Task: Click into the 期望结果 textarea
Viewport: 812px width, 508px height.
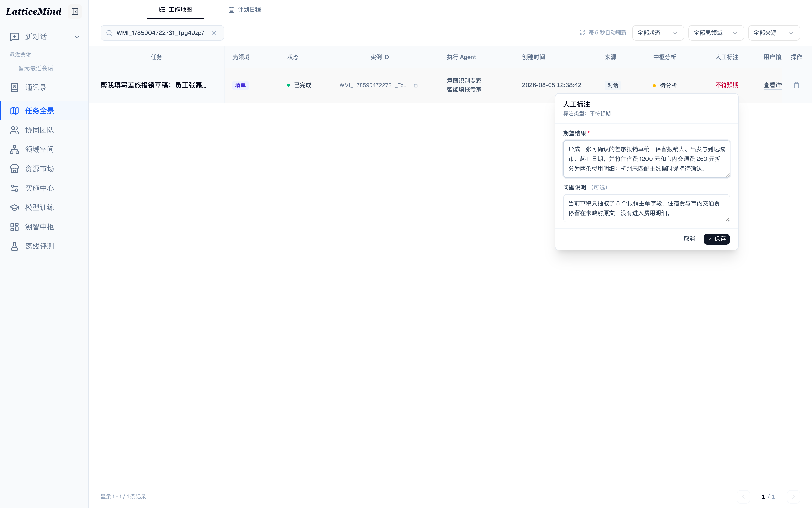Action: pos(646,159)
